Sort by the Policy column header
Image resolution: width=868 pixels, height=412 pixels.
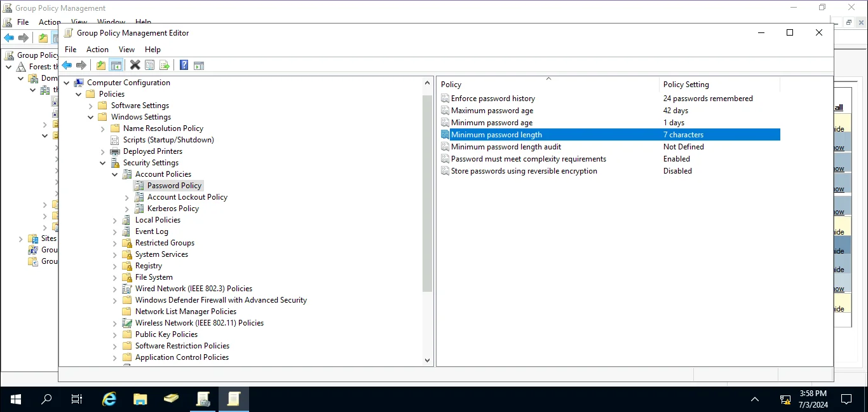point(548,85)
